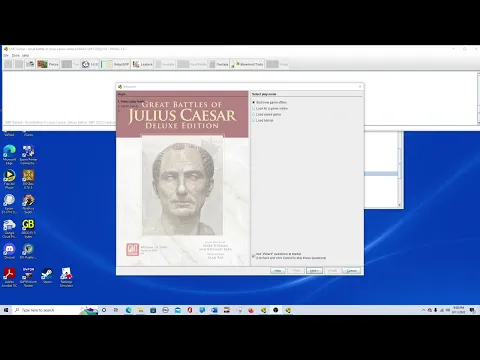480x360 pixels.
Task: Close the Welcome wizard dialog
Action: pyautogui.click(x=360, y=87)
